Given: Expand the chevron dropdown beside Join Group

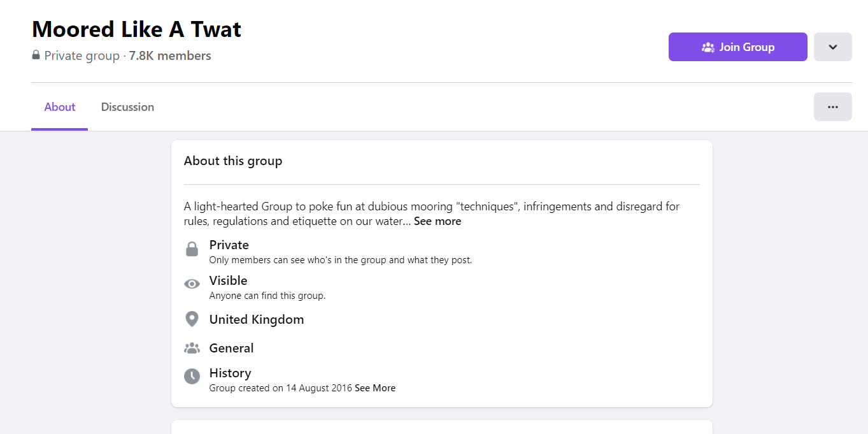Looking at the screenshot, I should pyautogui.click(x=833, y=47).
